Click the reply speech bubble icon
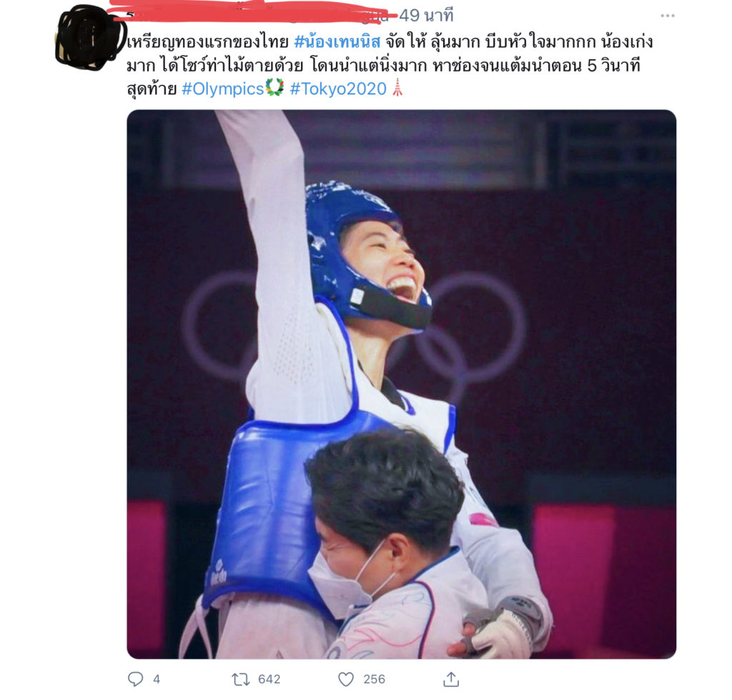The width and height of the screenshot is (732, 700). [x=135, y=679]
